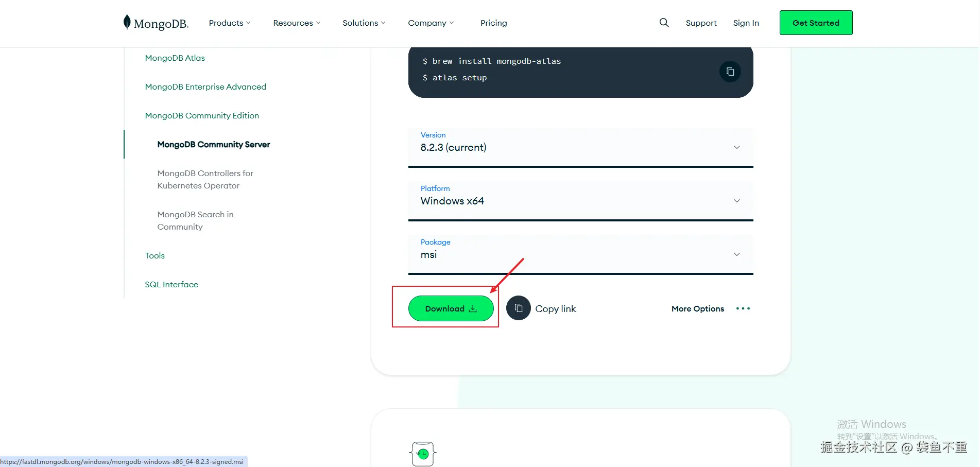980x467 pixels.
Task: Open the Package msi dropdown
Action: point(580,254)
